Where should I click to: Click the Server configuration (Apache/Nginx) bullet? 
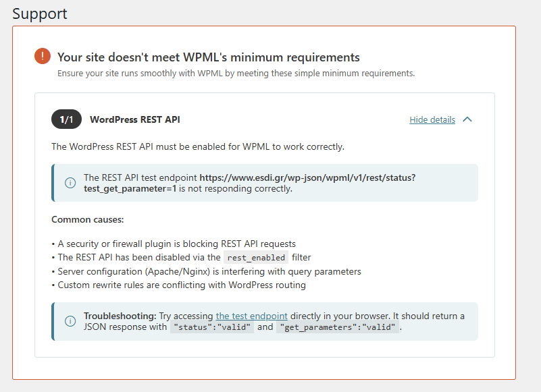pyautogui.click(x=209, y=271)
